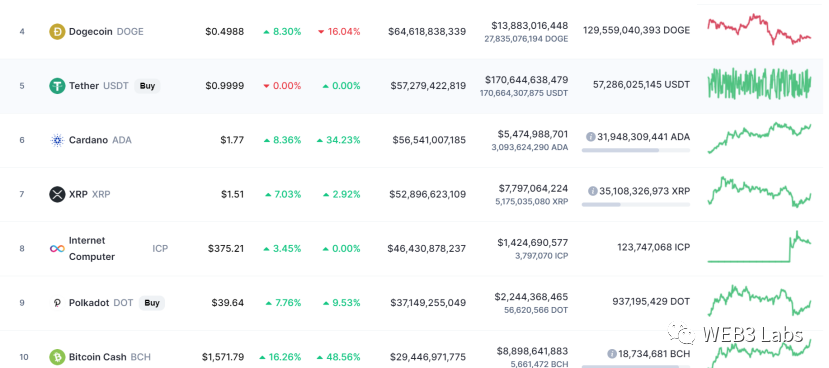The width and height of the screenshot is (829, 368).
Task: Click Internet Computer supply 123,747,068 ICP
Action: [x=653, y=247]
